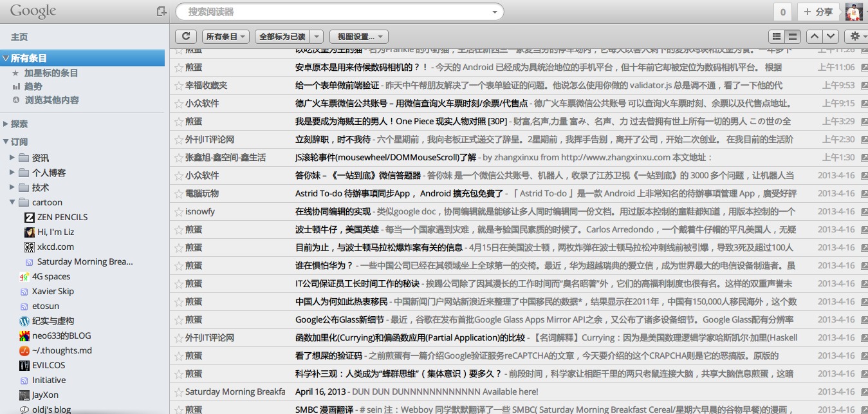Open the account avatar thumbnail

click(854, 12)
